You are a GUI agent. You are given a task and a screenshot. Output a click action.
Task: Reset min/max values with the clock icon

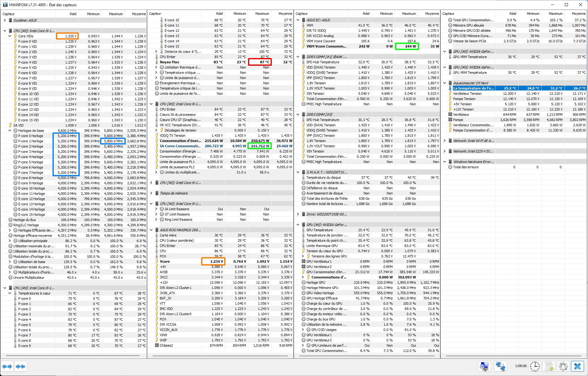click(x=535, y=366)
